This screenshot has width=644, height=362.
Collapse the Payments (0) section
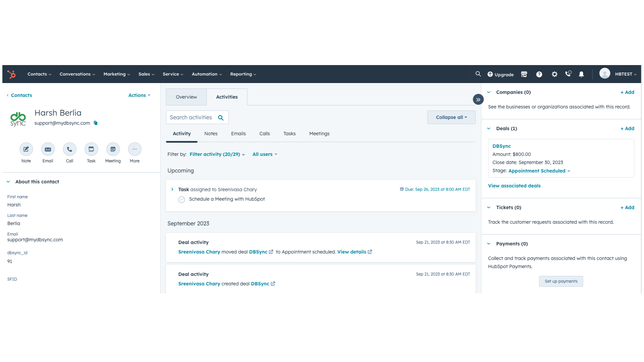(489, 244)
